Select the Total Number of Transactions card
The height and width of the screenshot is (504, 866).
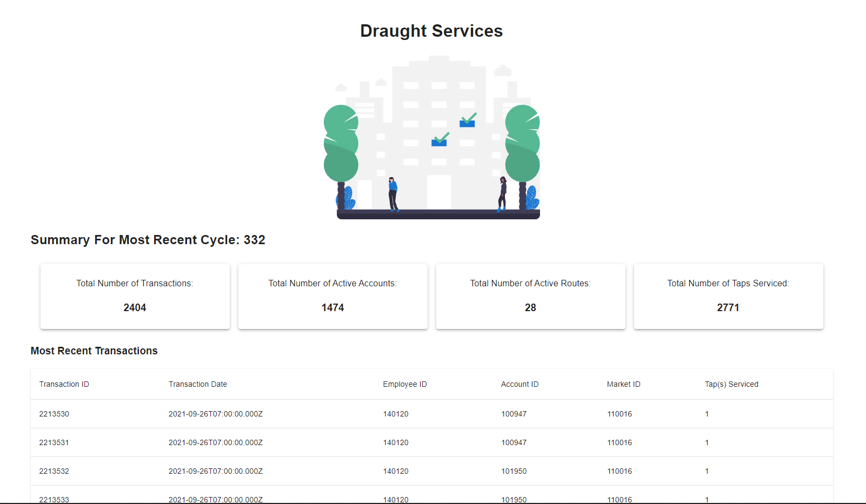point(135,296)
